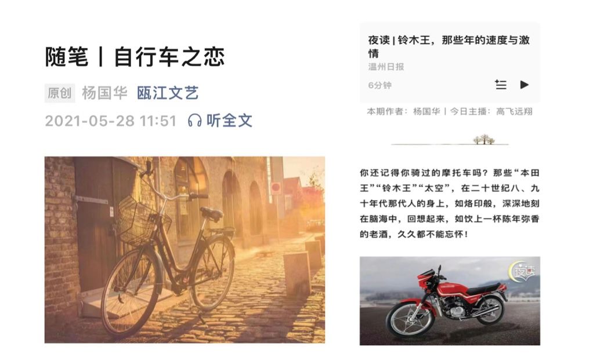Click the 夜读 moon logo on photo
This screenshot has width=600, height=364.
[x=522, y=271]
